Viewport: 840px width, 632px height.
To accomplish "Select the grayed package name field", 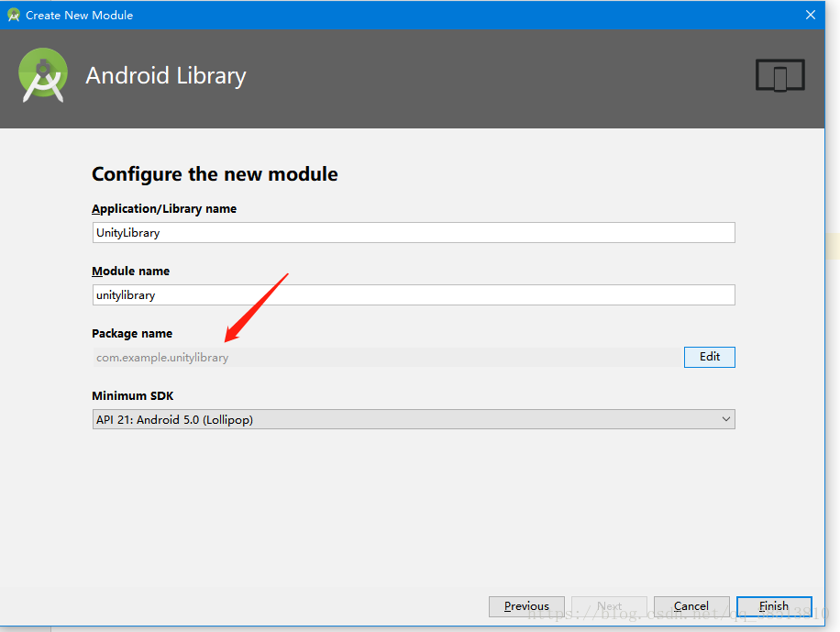I will (x=387, y=358).
